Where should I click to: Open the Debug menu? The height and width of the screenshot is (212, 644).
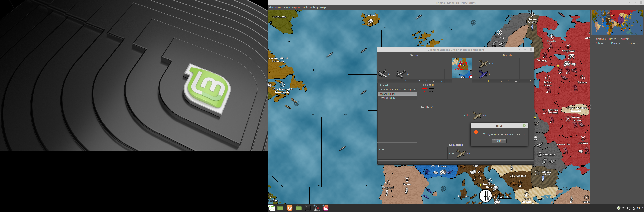[x=314, y=7]
